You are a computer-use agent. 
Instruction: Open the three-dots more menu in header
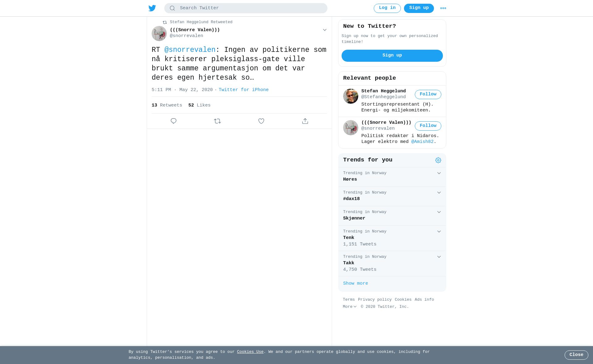(443, 8)
